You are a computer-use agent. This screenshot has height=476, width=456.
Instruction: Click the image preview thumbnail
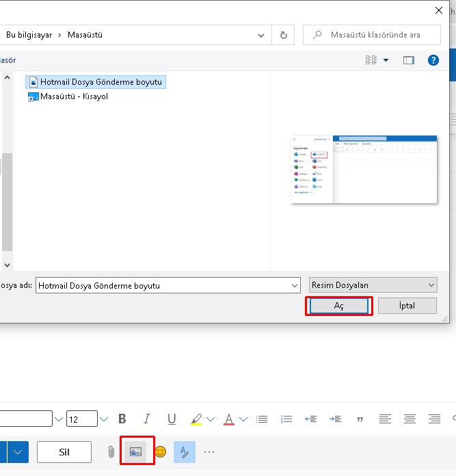point(364,170)
